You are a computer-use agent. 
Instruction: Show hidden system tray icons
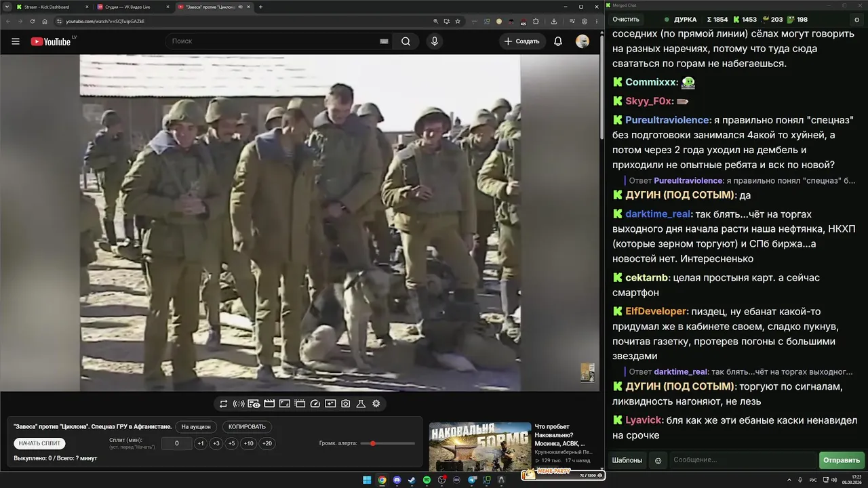click(790, 480)
